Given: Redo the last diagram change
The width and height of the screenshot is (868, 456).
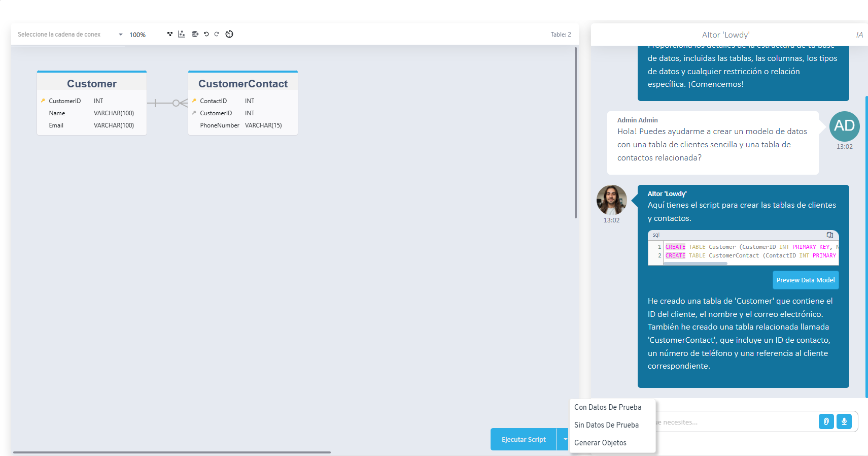Looking at the screenshot, I should [217, 34].
